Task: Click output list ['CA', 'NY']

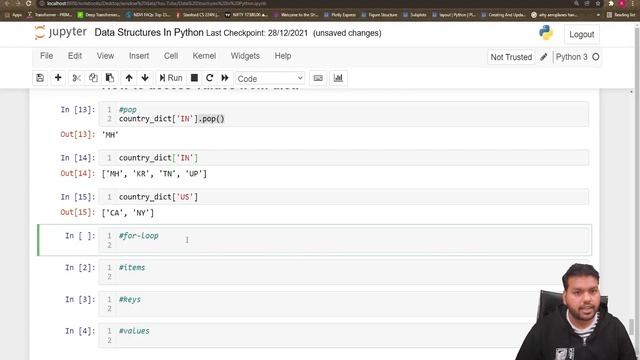Action: 128,213
